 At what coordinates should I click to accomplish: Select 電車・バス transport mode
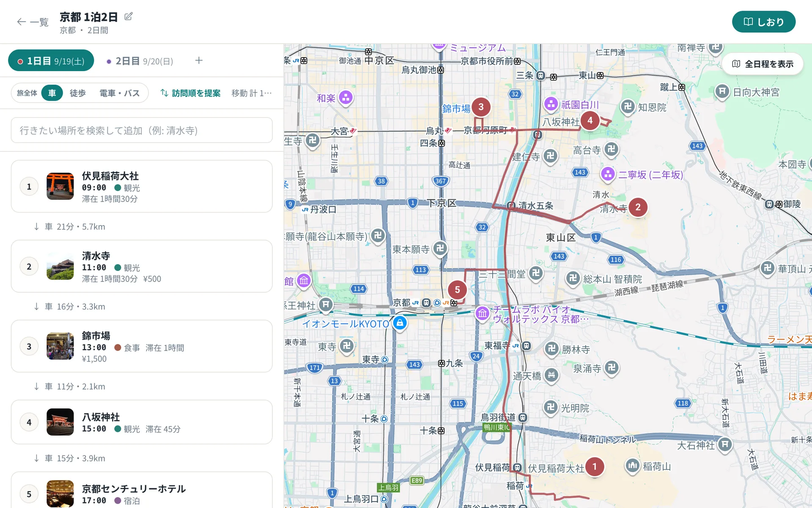click(119, 93)
